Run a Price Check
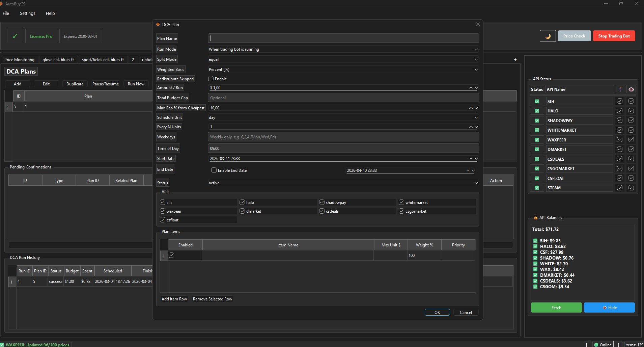This screenshot has width=644, height=347. pos(574,36)
